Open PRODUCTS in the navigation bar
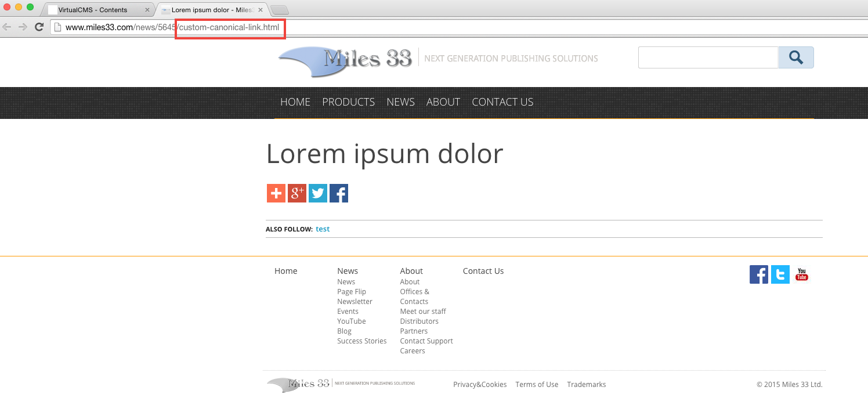Image resolution: width=868 pixels, height=416 pixels. (x=348, y=102)
